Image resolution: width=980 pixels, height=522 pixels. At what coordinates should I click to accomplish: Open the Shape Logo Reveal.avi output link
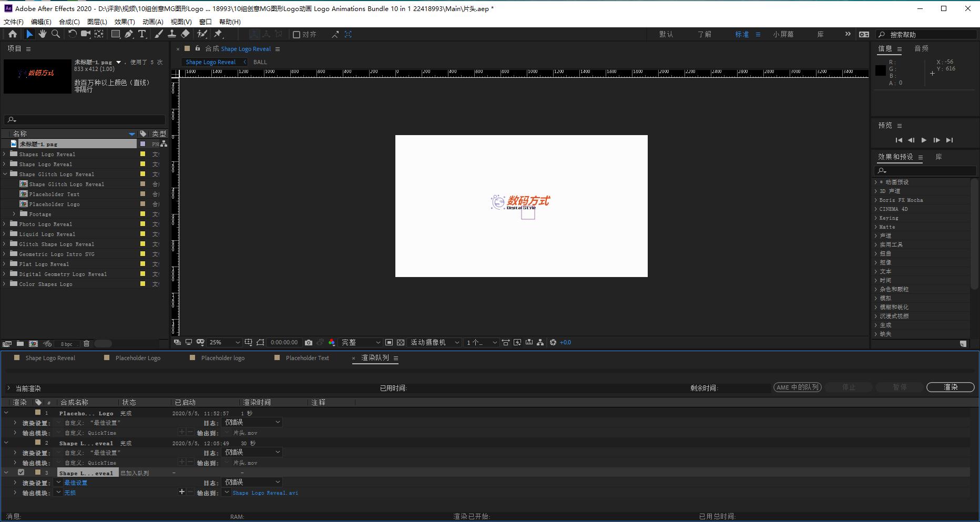click(265, 493)
